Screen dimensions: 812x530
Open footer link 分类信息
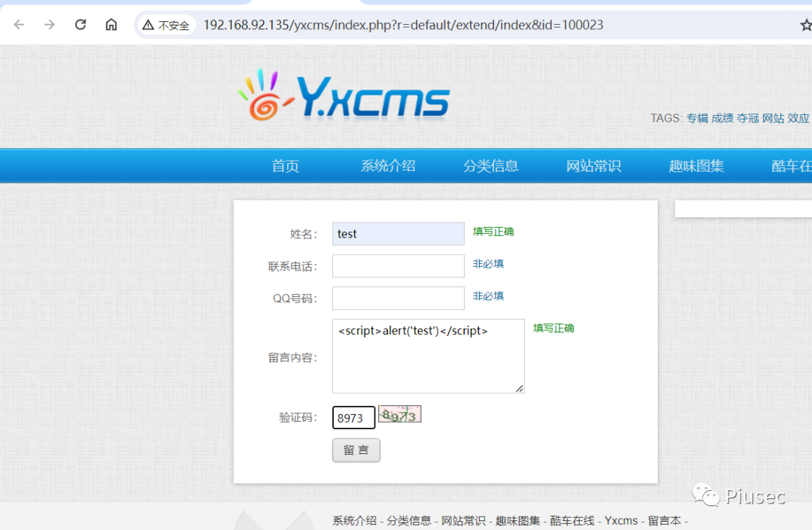409,521
